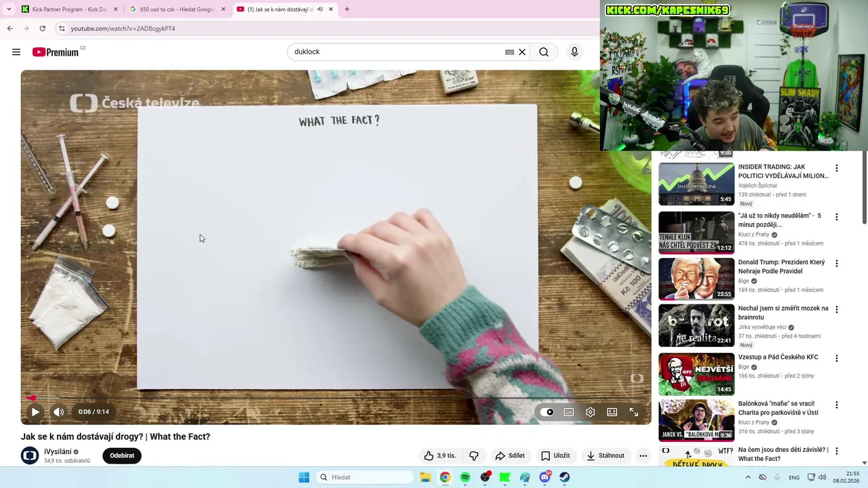Open the iVysílání channel name

point(58,451)
